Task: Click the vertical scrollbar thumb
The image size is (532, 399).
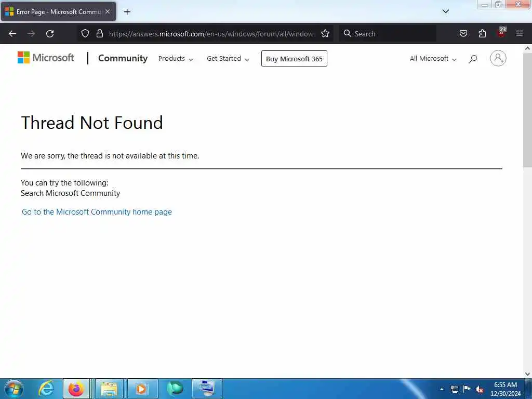Action: [527, 110]
